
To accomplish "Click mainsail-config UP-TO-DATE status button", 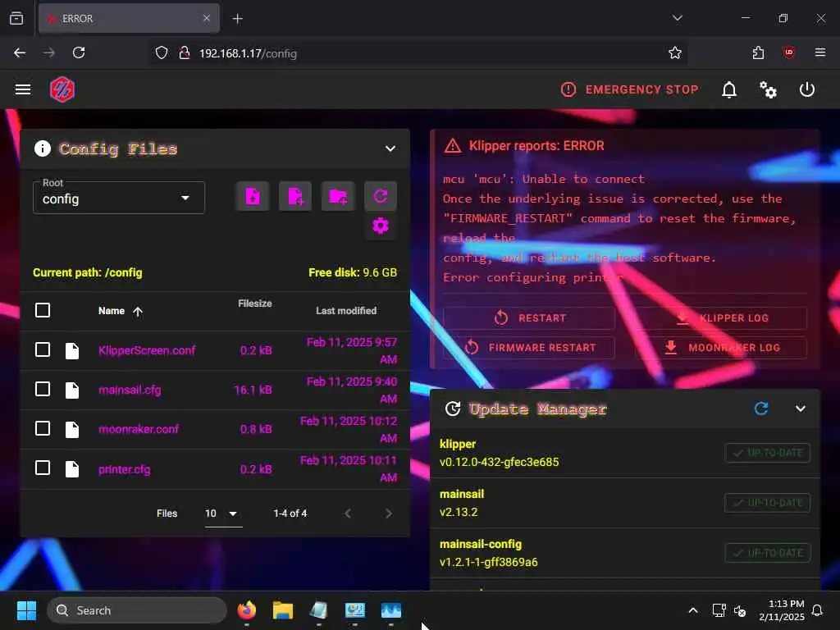I will 767,553.
